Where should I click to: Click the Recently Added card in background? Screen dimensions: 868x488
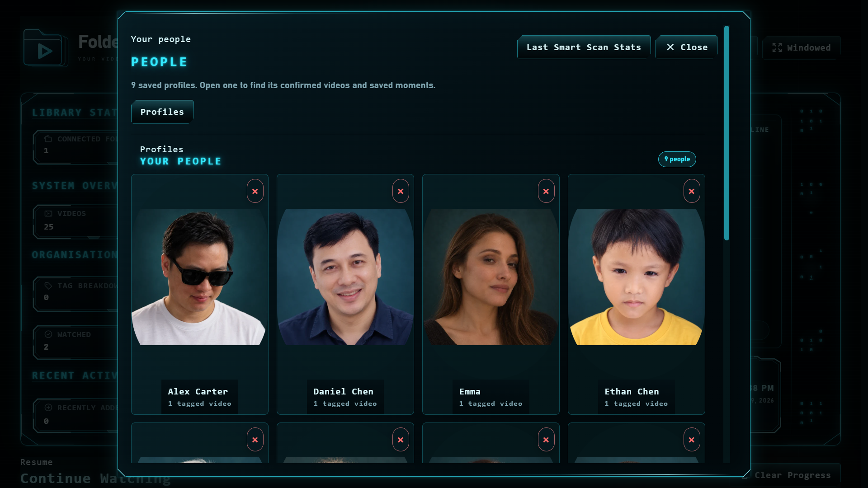(x=75, y=416)
